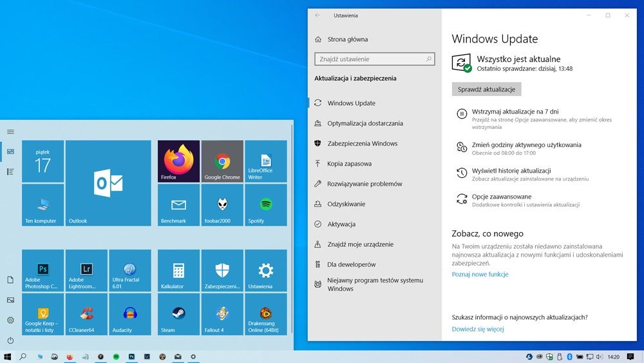Open the Firefox tile in Start menu
Image resolution: width=644 pixels, height=363 pixels.
[178, 161]
